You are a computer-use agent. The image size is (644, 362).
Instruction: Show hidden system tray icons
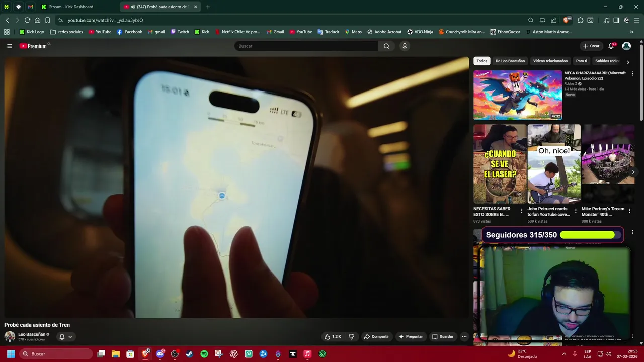click(564, 354)
